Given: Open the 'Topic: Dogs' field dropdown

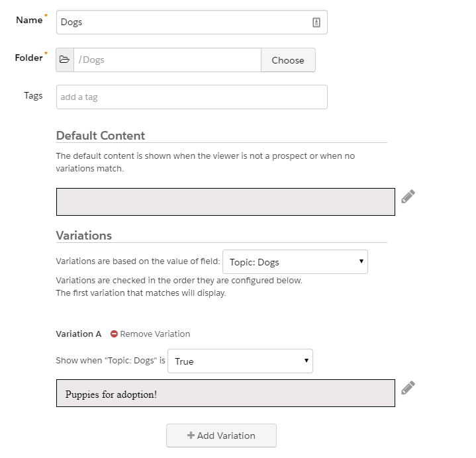Looking at the screenshot, I should [x=295, y=262].
